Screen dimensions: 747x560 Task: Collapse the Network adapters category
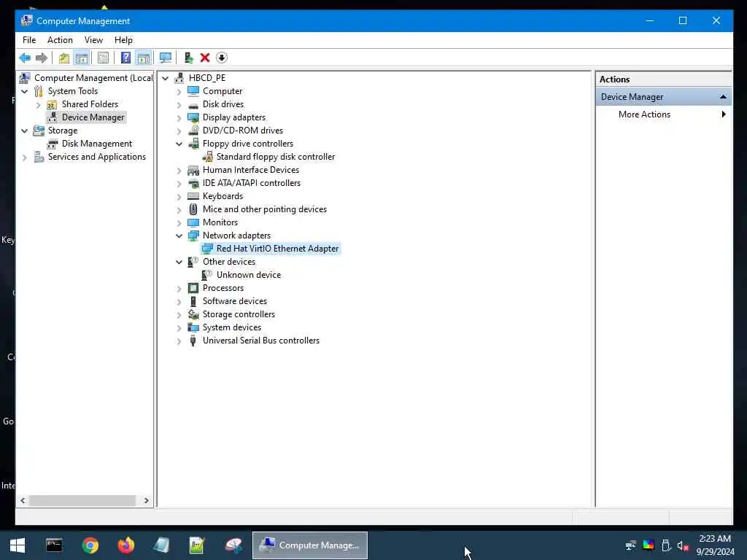[x=179, y=236]
